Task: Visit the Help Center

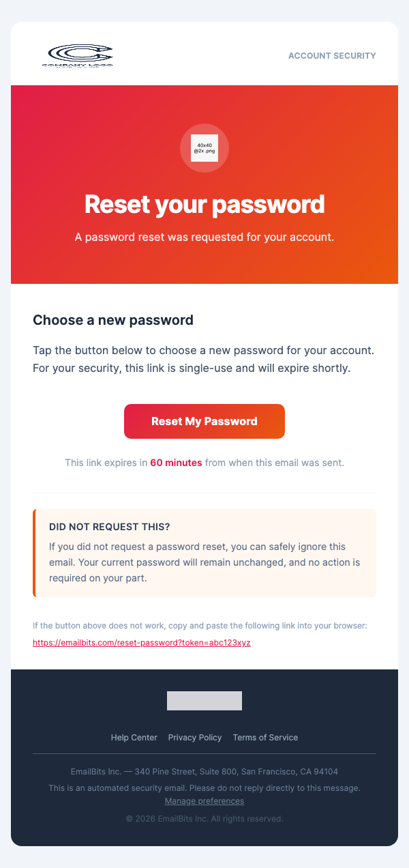Action: click(134, 738)
